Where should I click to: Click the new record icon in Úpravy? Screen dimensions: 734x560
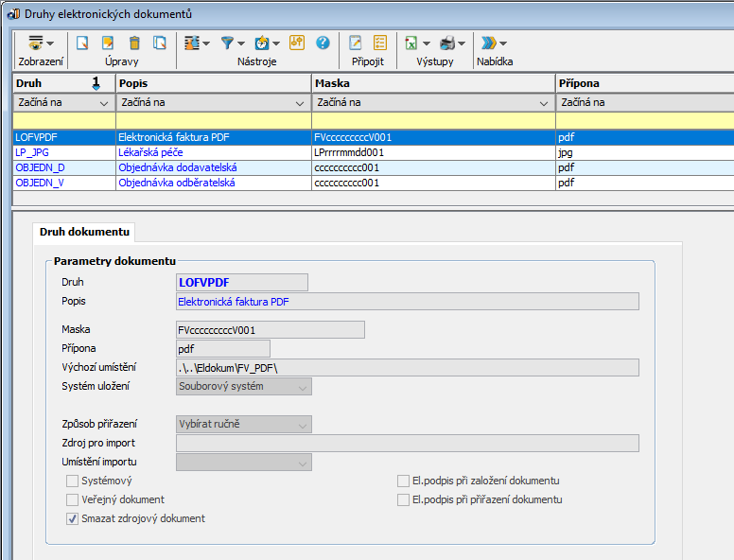click(83, 43)
